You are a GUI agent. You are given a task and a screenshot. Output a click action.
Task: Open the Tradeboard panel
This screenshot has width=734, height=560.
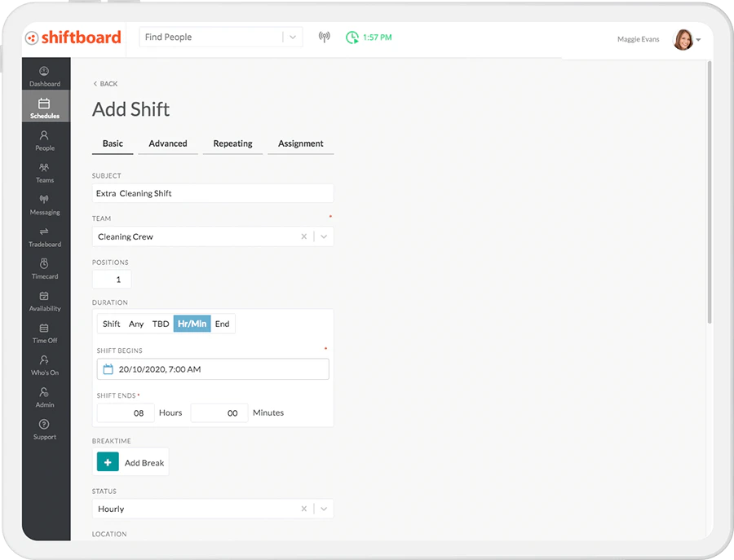pyautogui.click(x=44, y=236)
